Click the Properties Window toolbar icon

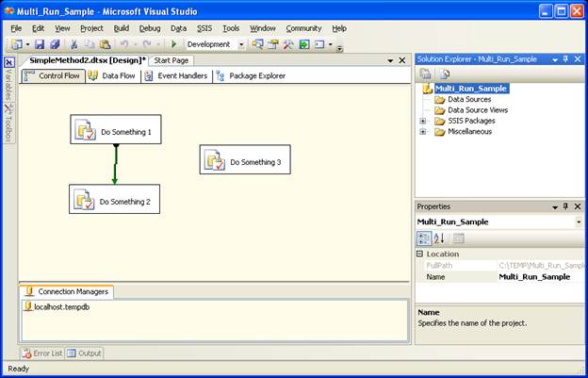pos(273,44)
